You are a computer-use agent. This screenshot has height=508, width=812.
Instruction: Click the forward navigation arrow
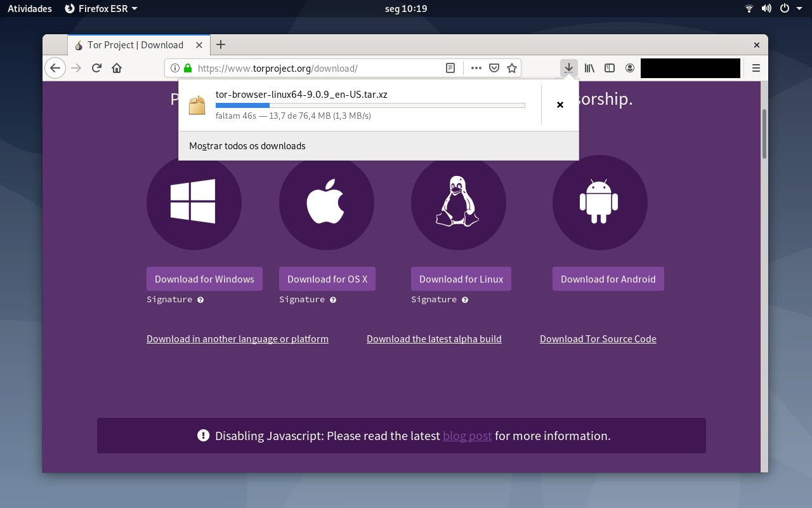pyautogui.click(x=76, y=68)
